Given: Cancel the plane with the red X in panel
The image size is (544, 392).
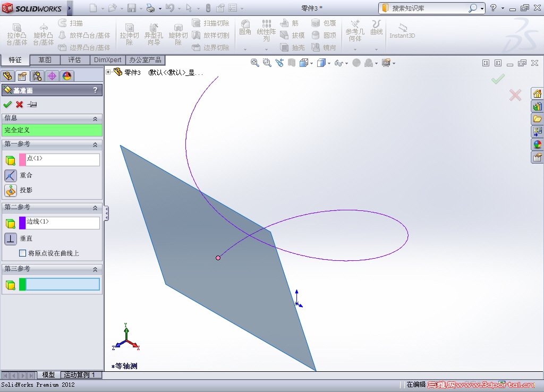Looking at the screenshot, I should [x=20, y=104].
